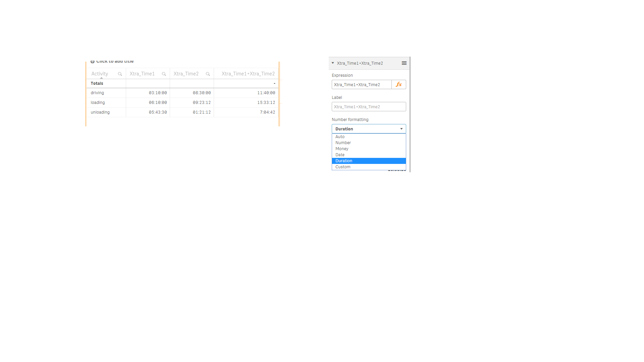Choose Date from the formatting list
This screenshot has height=362, width=644.
[x=340, y=155]
